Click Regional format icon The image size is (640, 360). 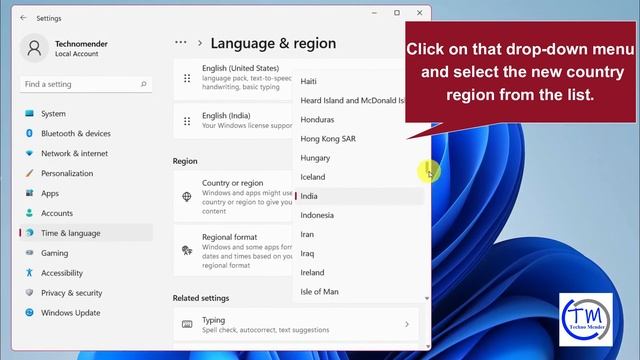pos(187,251)
